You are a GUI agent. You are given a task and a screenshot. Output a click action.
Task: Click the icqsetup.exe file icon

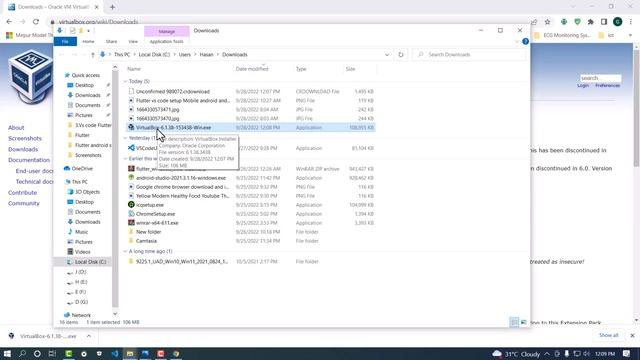[x=131, y=204]
